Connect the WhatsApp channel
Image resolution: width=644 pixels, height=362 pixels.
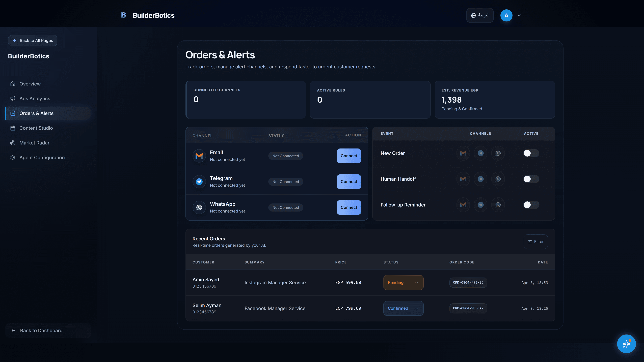click(349, 207)
